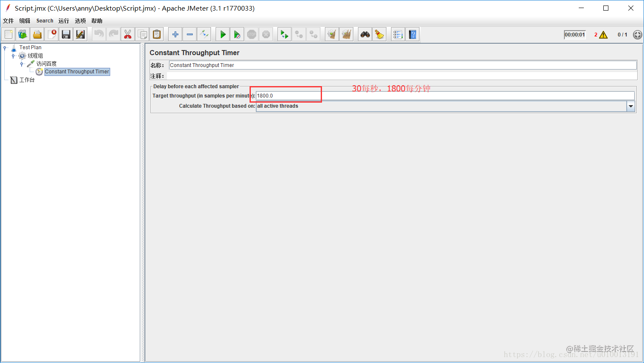Select the Test Plan tree node
Image resolution: width=644 pixels, height=363 pixels.
pyautogui.click(x=31, y=47)
